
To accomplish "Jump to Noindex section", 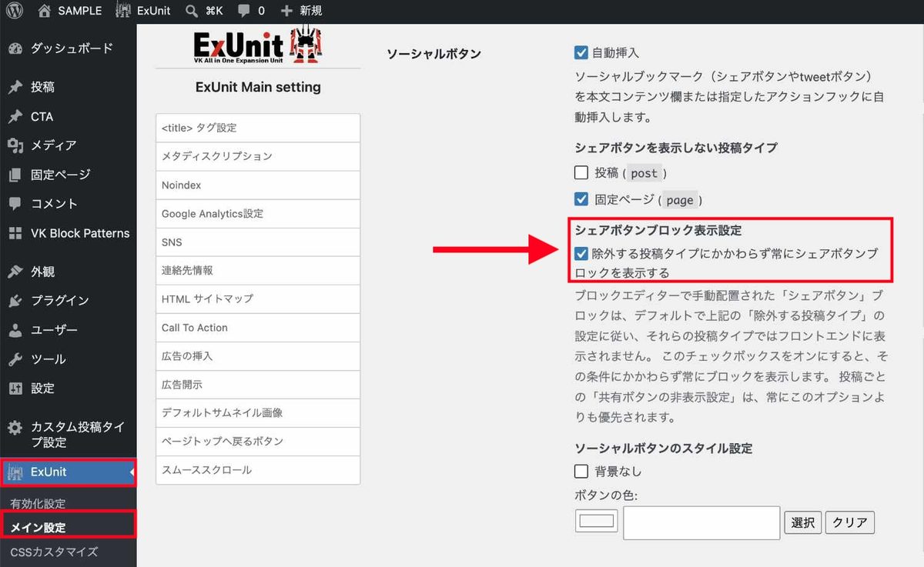I will coord(258,185).
